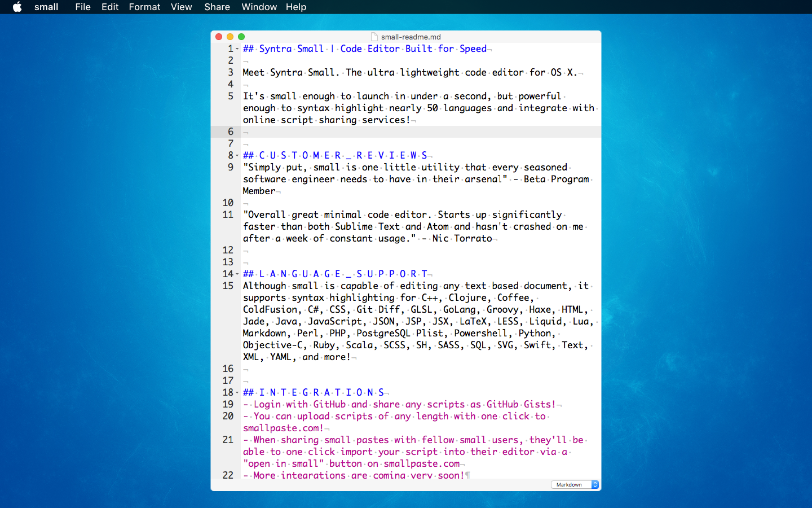Open the Apple menu

click(x=17, y=7)
